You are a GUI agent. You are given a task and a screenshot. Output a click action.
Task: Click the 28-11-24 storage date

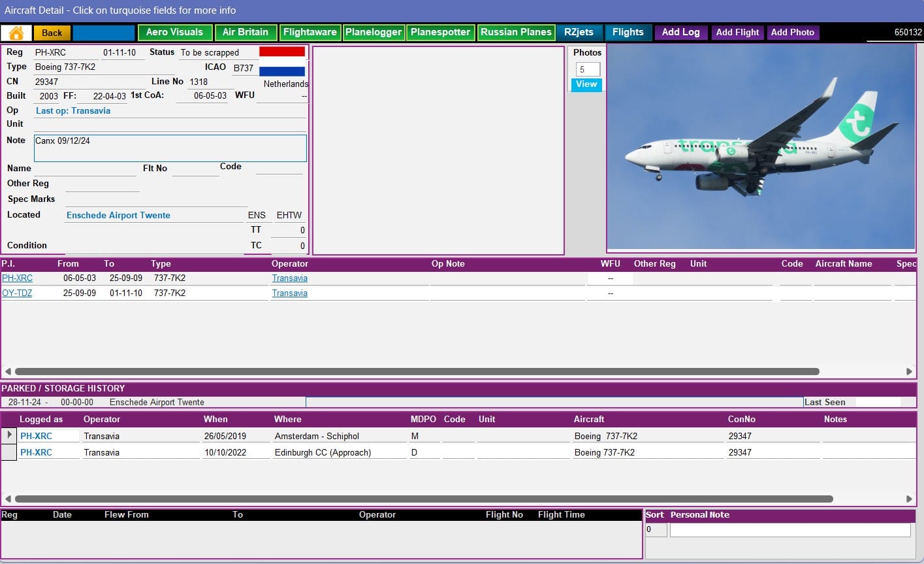coord(24,402)
